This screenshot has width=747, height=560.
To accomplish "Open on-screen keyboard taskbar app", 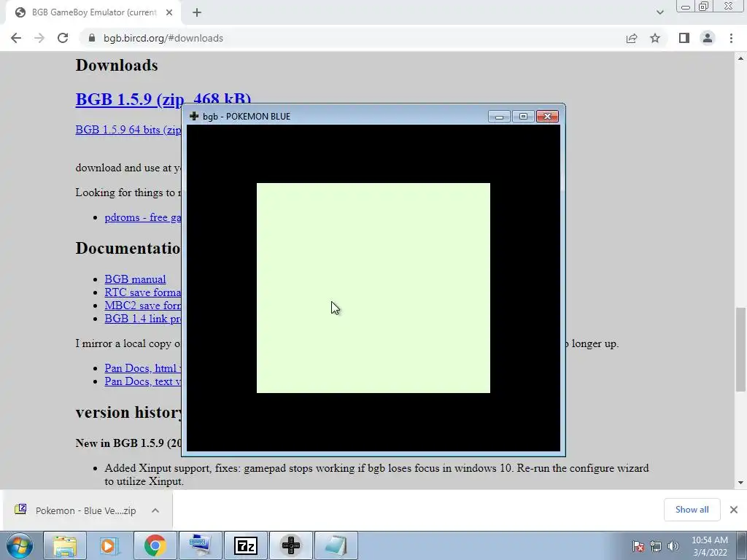I will click(x=200, y=545).
